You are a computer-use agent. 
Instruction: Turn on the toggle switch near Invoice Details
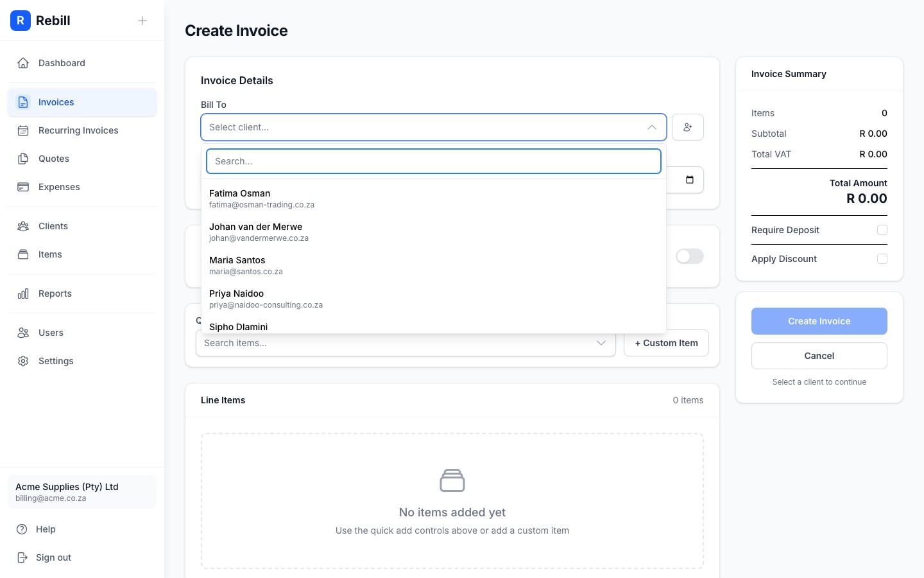point(689,256)
